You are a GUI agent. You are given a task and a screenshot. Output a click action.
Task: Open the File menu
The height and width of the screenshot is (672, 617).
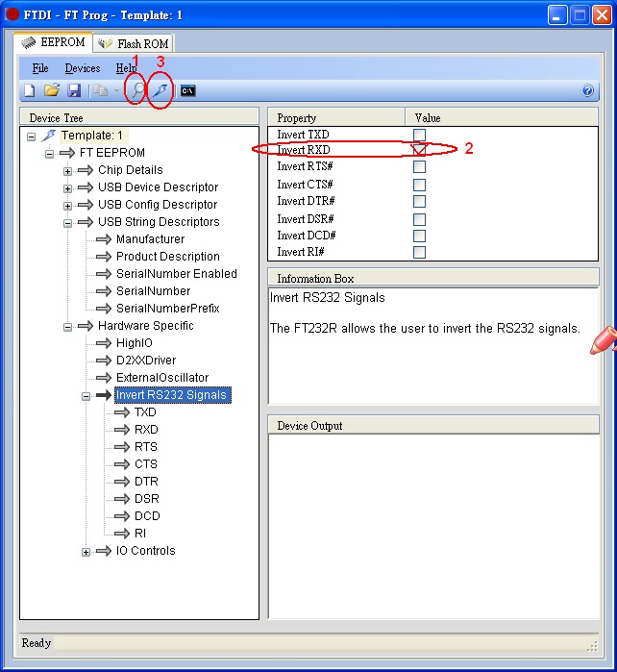(40, 68)
